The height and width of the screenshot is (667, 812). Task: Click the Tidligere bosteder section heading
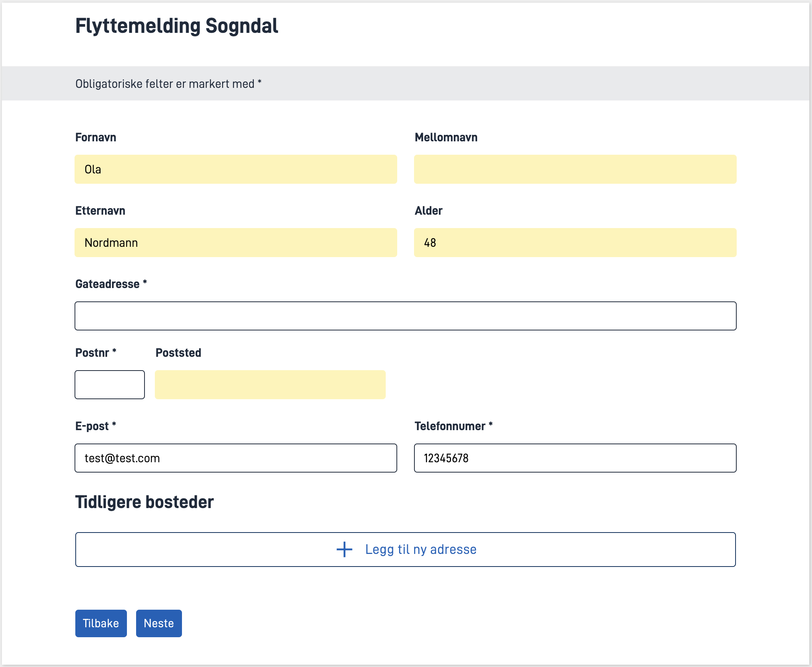[144, 502]
